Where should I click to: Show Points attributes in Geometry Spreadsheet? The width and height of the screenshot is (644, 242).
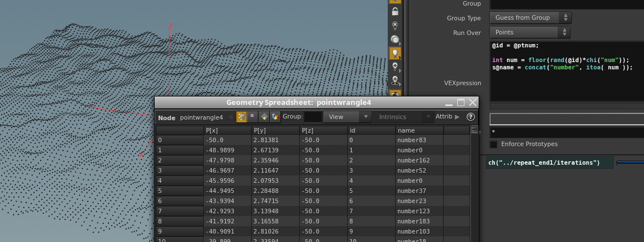point(242,117)
